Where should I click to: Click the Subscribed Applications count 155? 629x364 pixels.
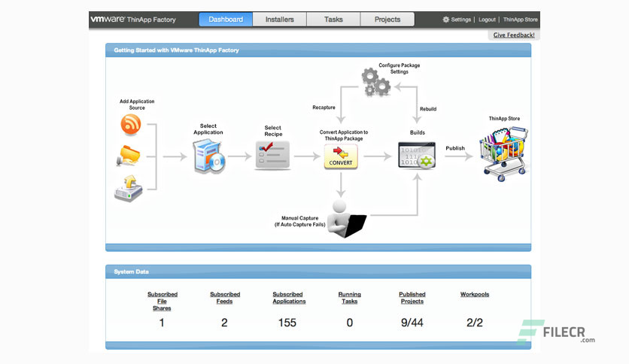point(287,323)
